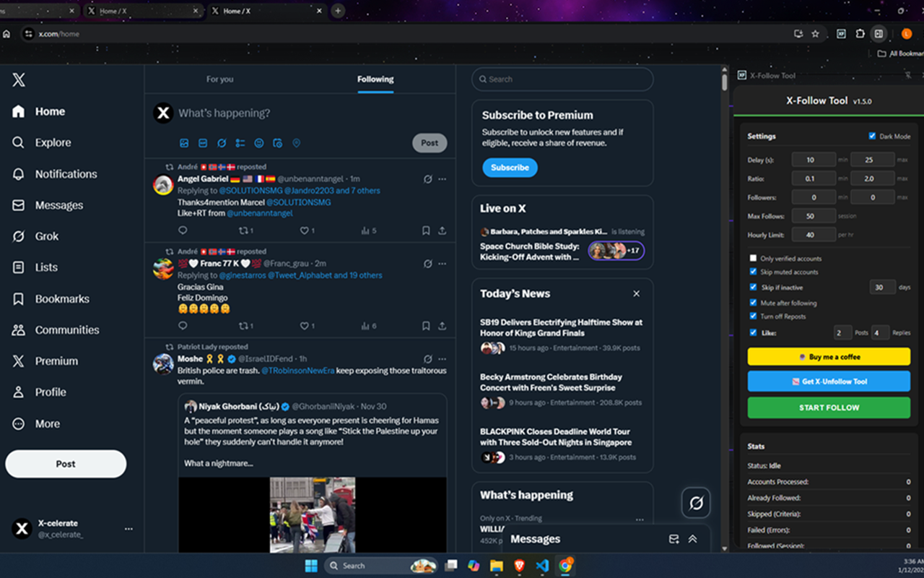Click START FOLLOW button

pyautogui.click(x=829, y=407)
